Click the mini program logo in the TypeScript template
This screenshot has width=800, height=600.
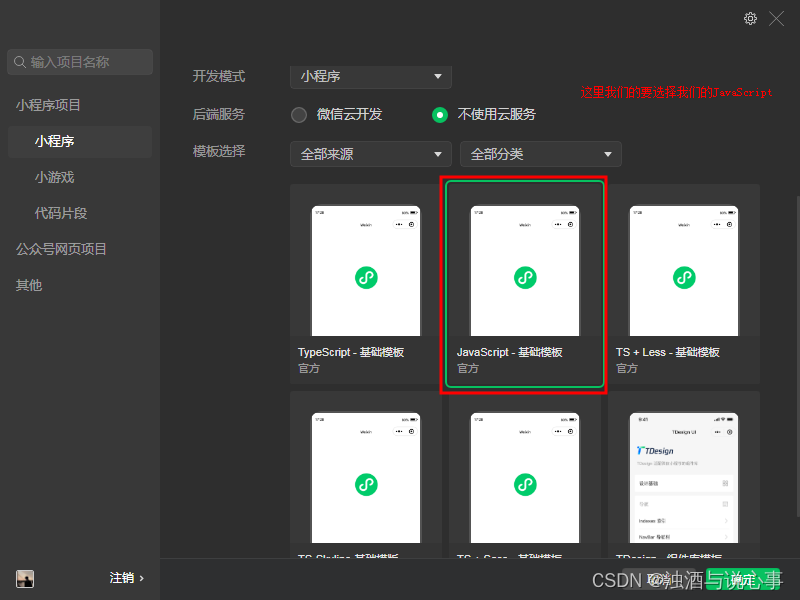[x=366, y=278]
